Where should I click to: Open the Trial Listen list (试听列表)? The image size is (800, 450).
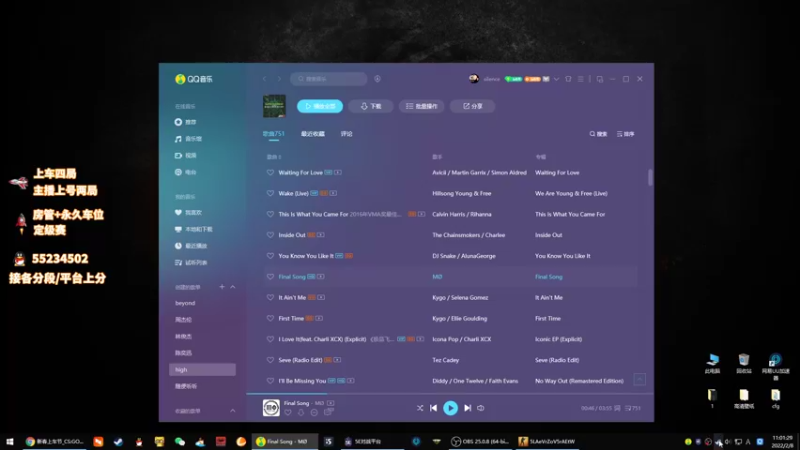(190, 263)
